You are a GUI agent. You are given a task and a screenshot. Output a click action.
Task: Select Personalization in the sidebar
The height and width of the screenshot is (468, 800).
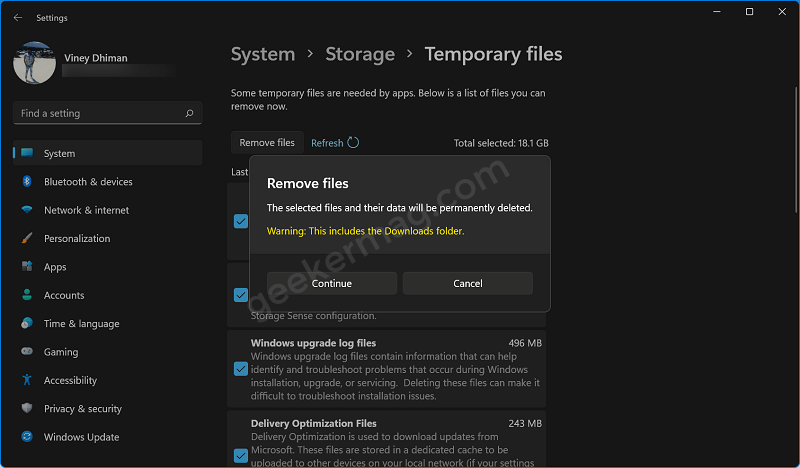click(77, 238)
